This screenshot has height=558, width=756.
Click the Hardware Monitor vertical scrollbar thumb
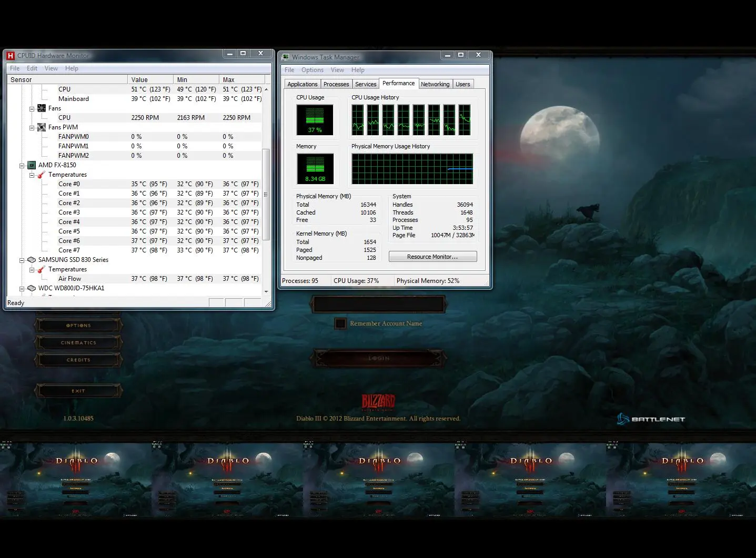(266, 195)
